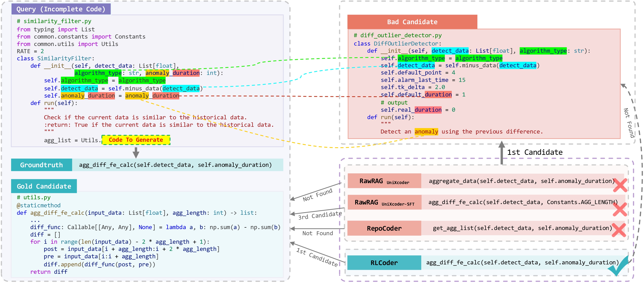Click the Groundtruth label box
644x284 pixels.
coord(42,165)
